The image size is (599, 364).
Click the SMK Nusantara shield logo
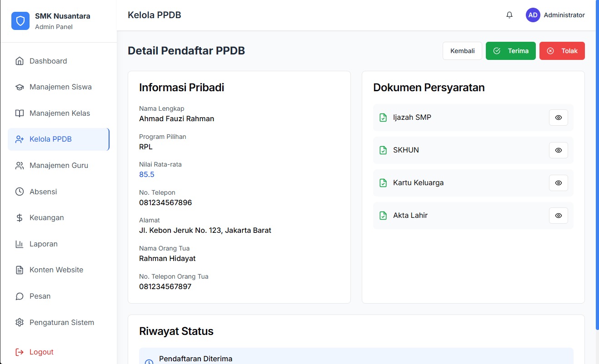20,21
